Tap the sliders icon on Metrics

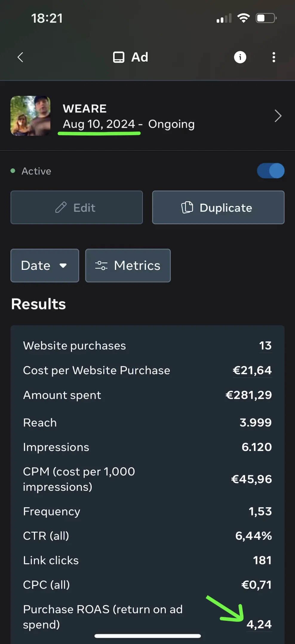(101, 265)
